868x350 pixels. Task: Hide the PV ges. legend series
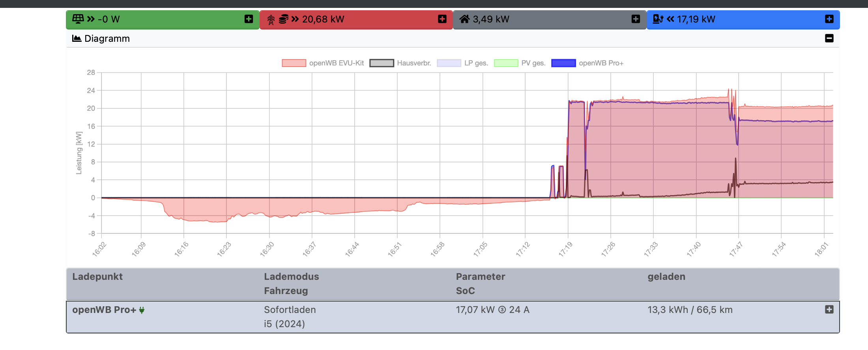[520, 63]
